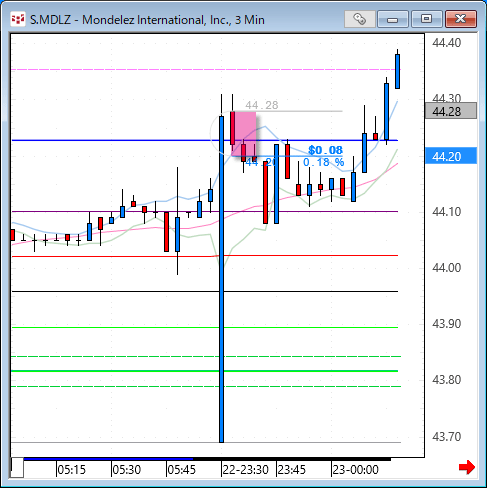Viewport: 487px width, 488px height.
Task: Click the chart link icon in title bar
Action: [360, 19]
